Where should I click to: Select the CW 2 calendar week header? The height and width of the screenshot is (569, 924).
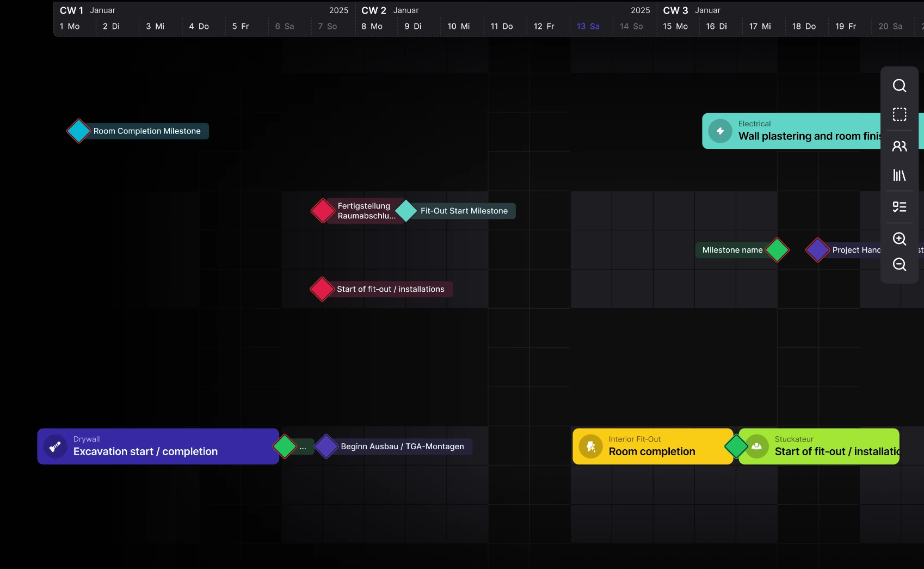(374, 10)
